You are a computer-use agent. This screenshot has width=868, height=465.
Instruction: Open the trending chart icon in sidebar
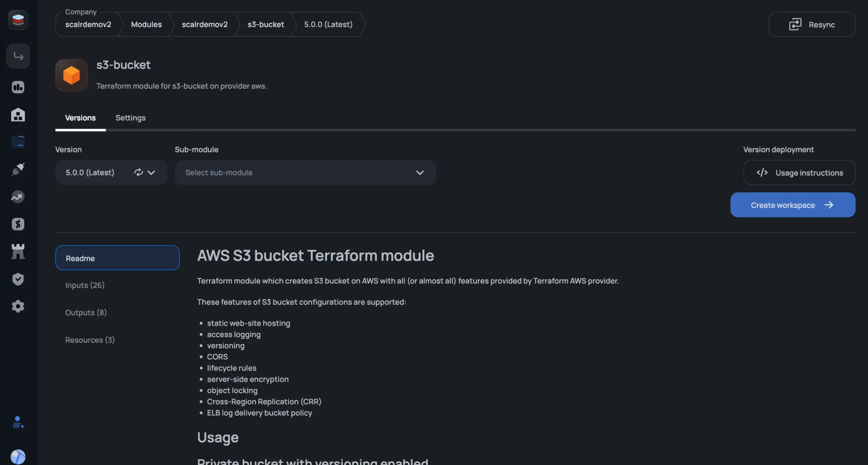coord(18,197)
